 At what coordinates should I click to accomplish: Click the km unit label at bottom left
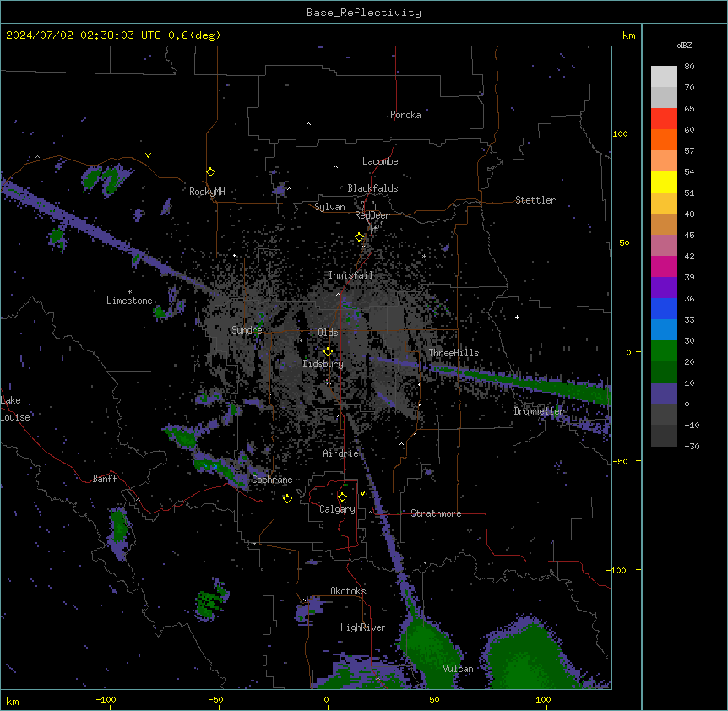pyautogui.click(x=13, y=701)
